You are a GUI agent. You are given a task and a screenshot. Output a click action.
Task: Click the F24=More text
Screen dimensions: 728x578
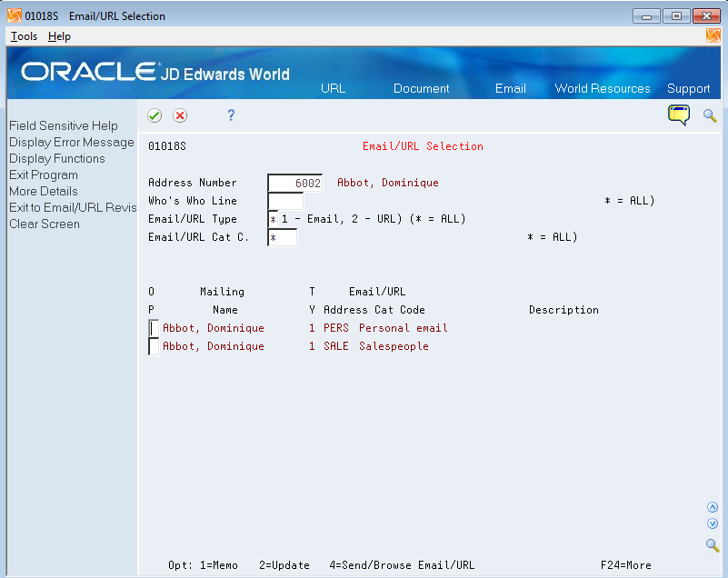625,565
